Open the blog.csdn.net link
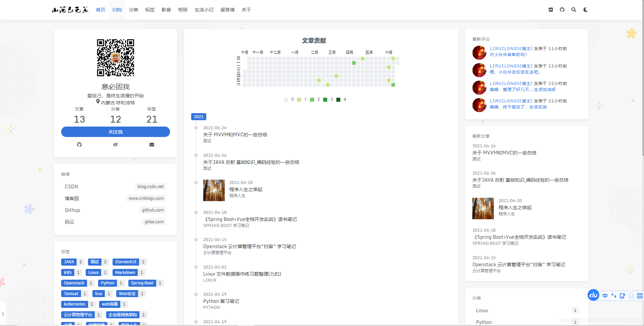This screenshot has height=326, width=644. tap(151, 186)
